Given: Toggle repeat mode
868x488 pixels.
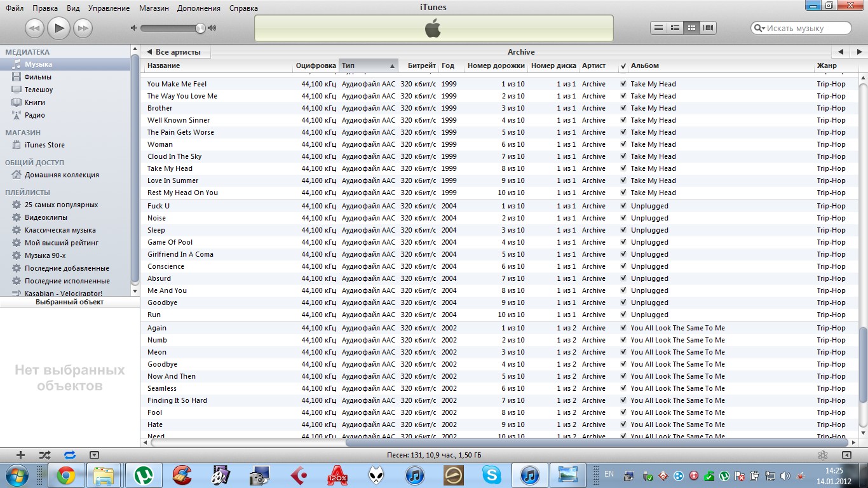Looking at the screenshot, I should click(70, 455).
